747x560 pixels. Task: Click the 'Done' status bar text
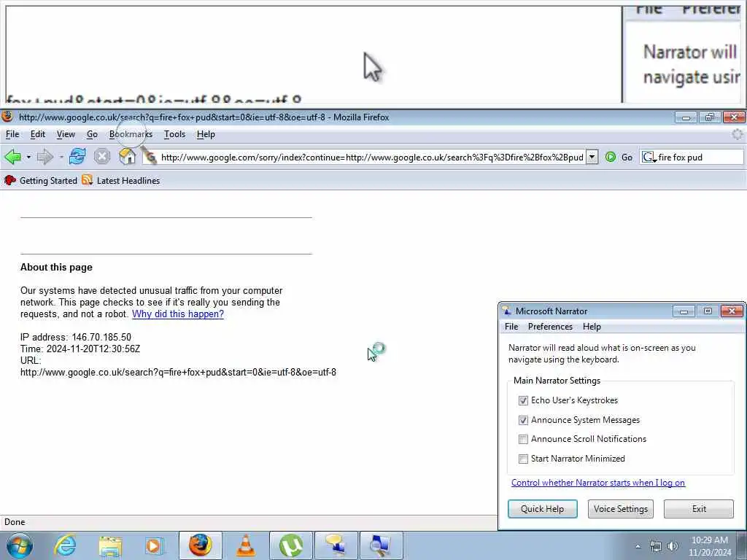tap(15, 522)
